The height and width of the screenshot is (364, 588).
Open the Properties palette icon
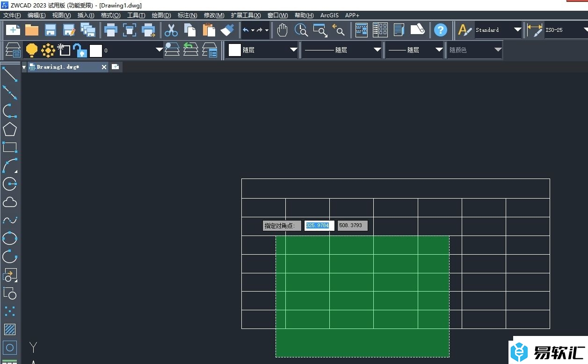click(x=362, y=30)
